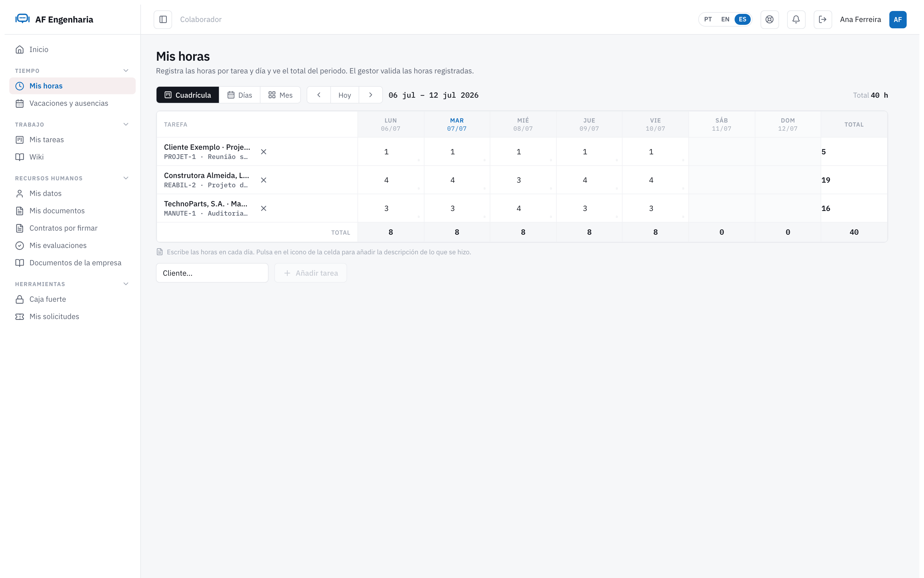Open Documentos de la empresa
Screen dimensions: 924x578
point(72,263)
